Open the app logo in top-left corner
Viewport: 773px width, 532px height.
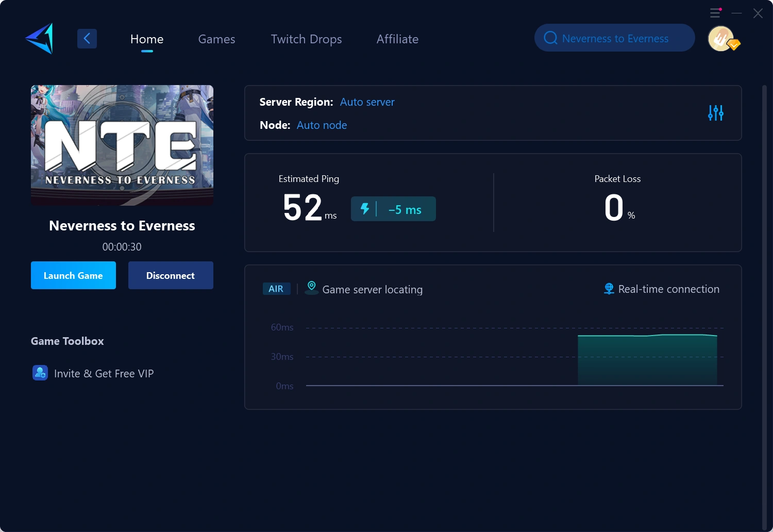(39, 38)
